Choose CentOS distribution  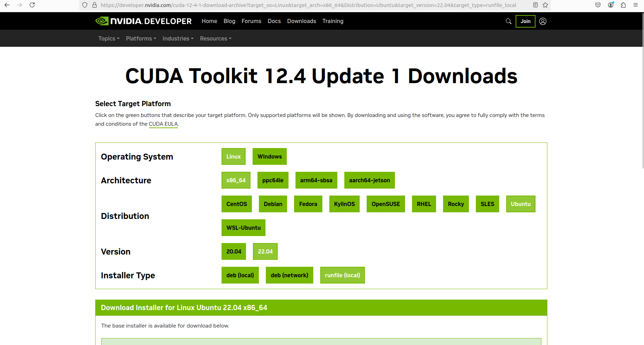(x=237, y=204)
